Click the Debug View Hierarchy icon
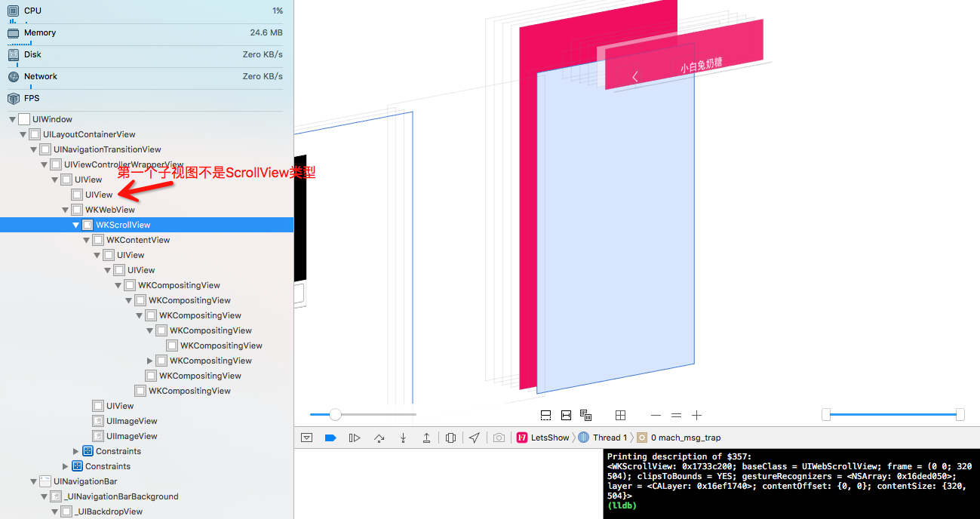 click(x=450, y=438)
